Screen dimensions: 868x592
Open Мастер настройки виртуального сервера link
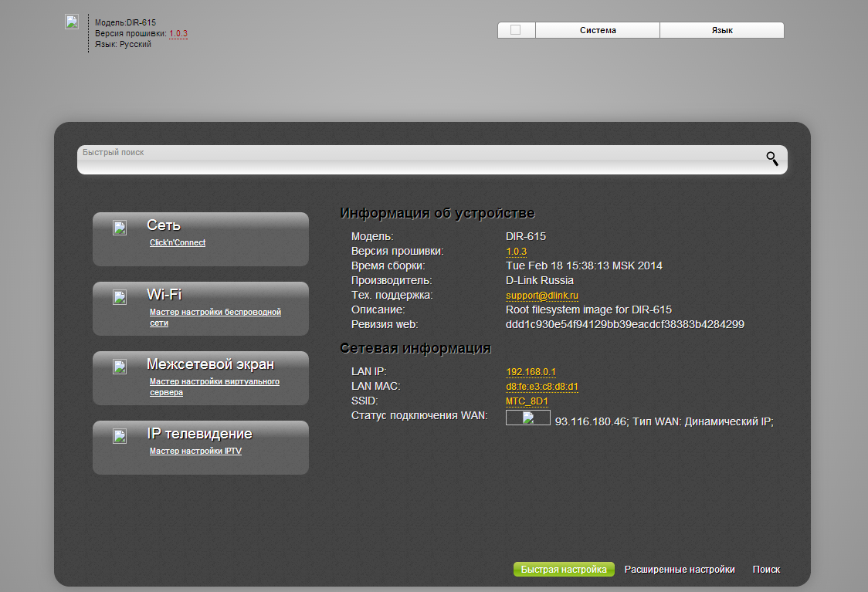[215, 387]
